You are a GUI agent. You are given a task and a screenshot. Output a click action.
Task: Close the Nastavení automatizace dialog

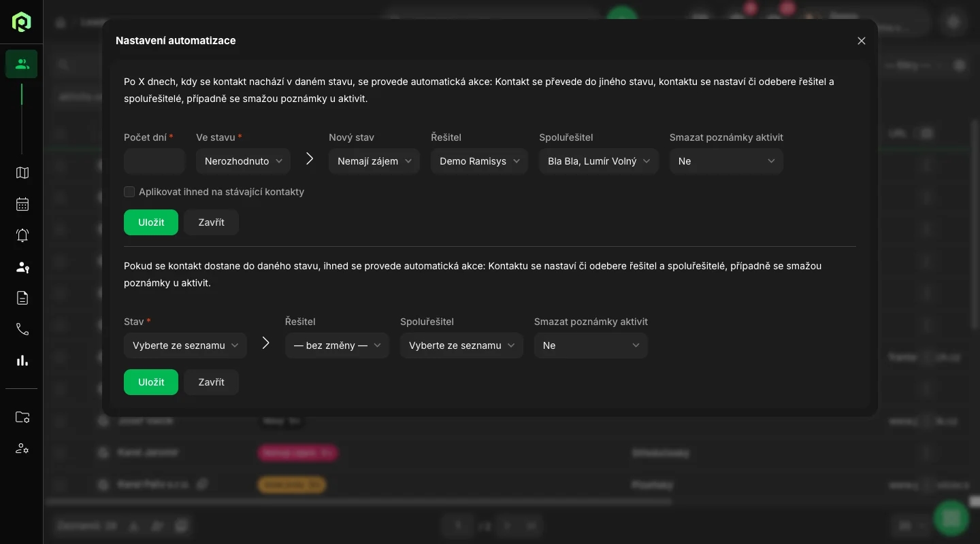[862, 41]
